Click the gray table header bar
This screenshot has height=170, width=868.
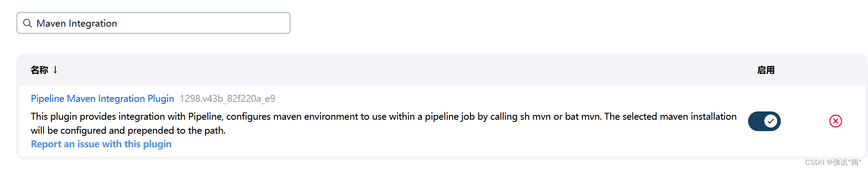(x=442, y=70)
